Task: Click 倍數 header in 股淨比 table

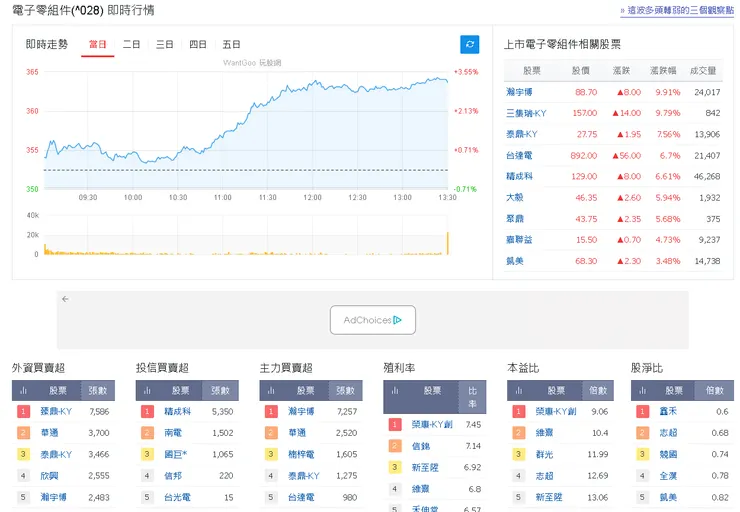Action: coord(715,391)
